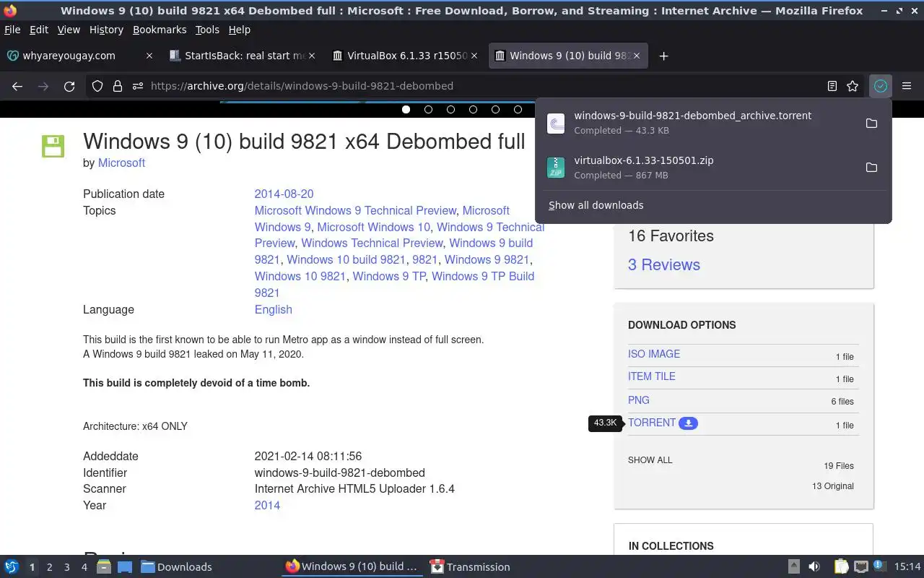
Task: Open the Firefox downloads panel button
Action: (880, 86)
